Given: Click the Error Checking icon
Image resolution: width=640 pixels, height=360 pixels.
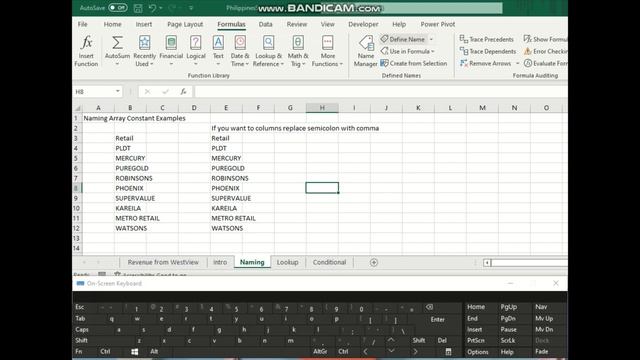Looking at the screenshot, I should click(527, 51).
